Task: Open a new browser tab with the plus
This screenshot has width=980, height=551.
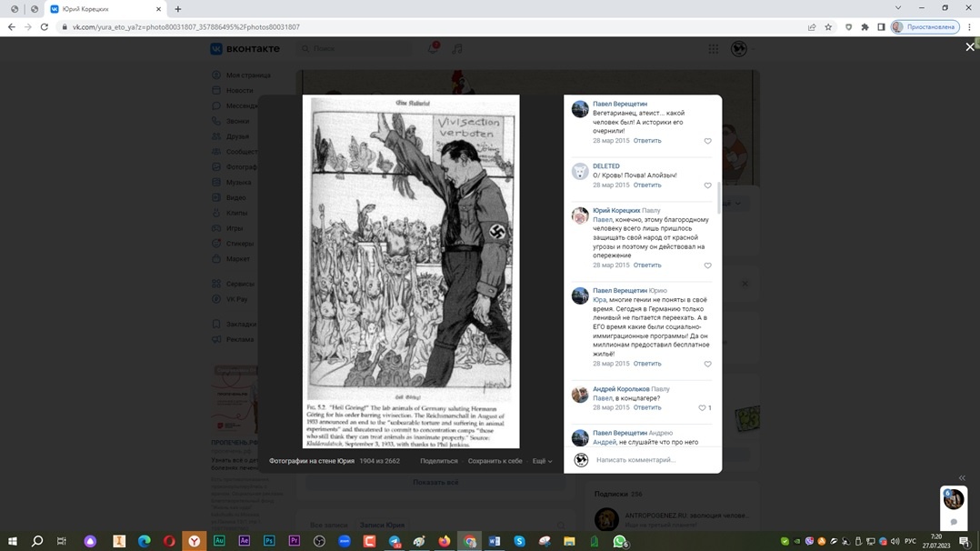Action: pos(178,9)
